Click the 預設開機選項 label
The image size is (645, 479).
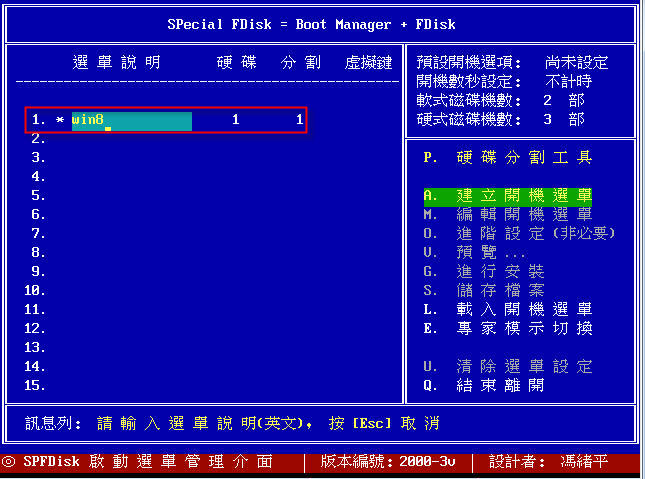pyautogui.click(x=469, y=63)
